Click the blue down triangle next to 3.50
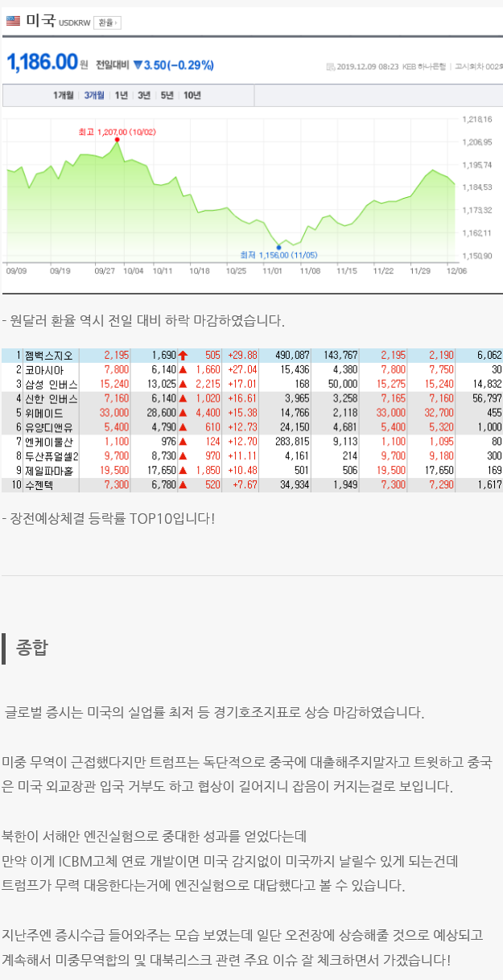This screenshot has width=503, height=980. (x=138, y=64)
